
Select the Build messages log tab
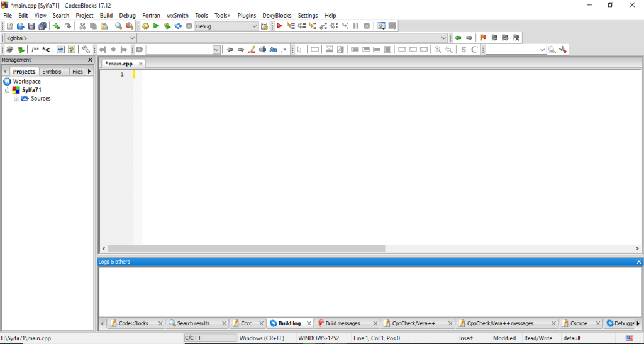[342, 323]
